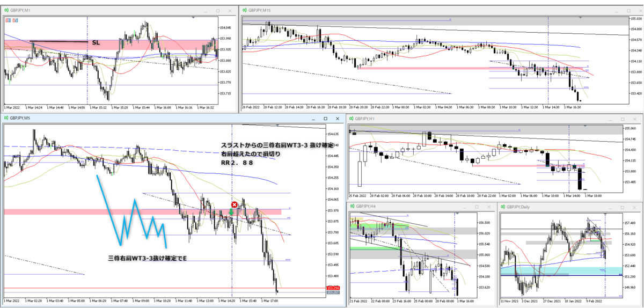The image size is (644, 308).
Task: Click the chart icon in GBPJPY,M1 title bar
Action: click(x=6, y=10)
